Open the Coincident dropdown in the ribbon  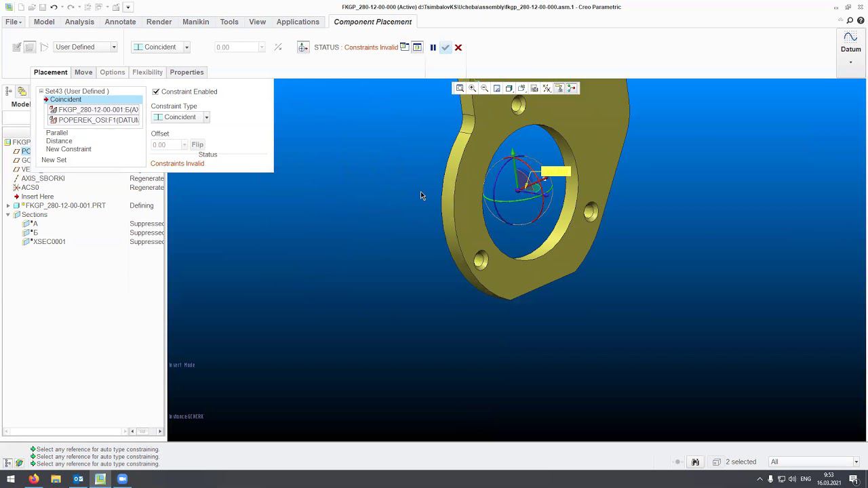(186, 47)
